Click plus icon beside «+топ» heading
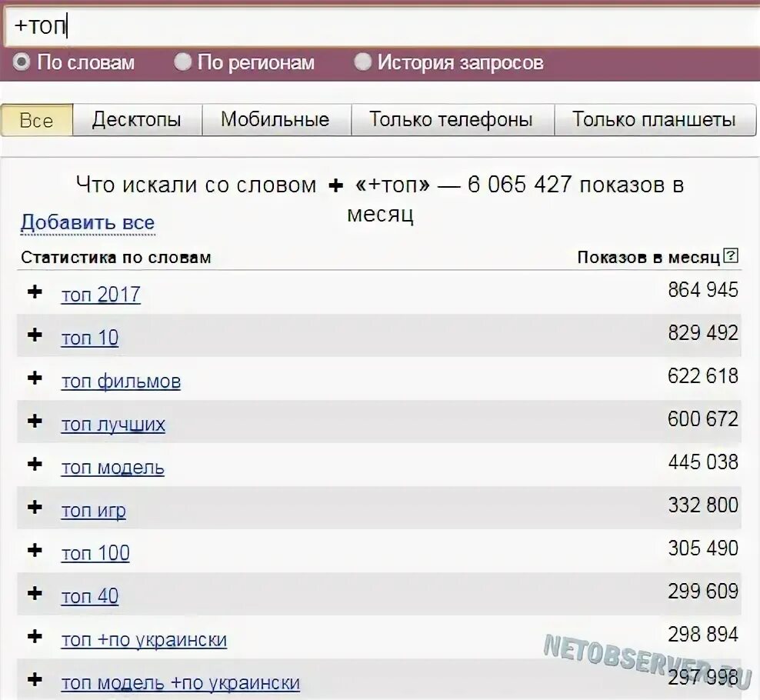The height and width of the screenshot is (700, 760). [335, 185]
